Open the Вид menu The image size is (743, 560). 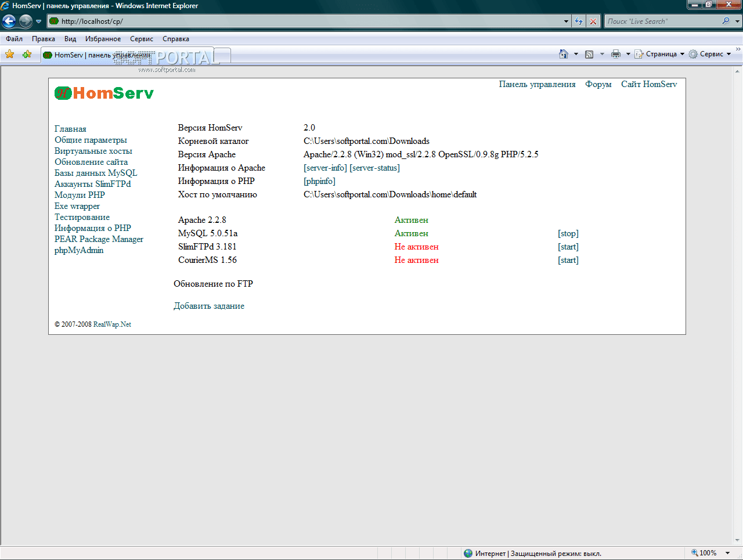(x=70, y=39)
